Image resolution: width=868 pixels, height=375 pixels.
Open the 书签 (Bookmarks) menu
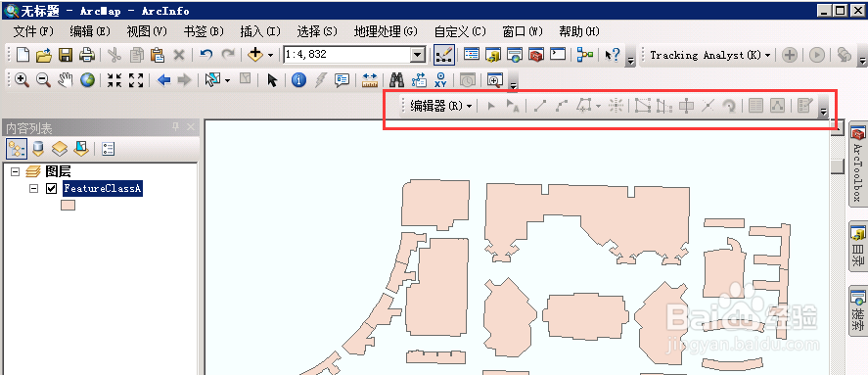click(x=204, y=31)
